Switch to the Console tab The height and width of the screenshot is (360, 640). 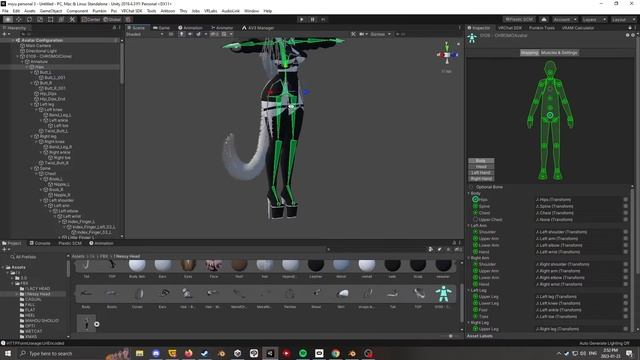tap(40, 243)
